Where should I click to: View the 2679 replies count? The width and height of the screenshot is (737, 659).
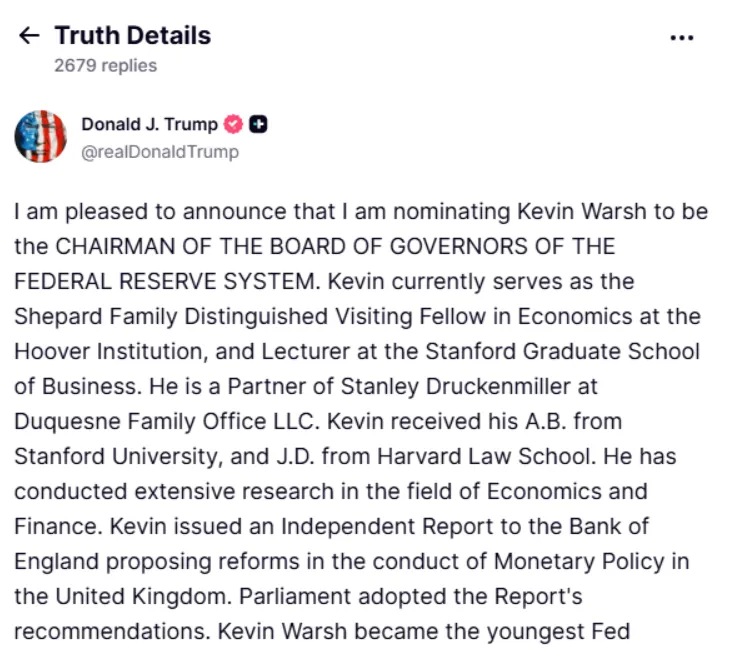pyautogui.click(x=105, y=66)
